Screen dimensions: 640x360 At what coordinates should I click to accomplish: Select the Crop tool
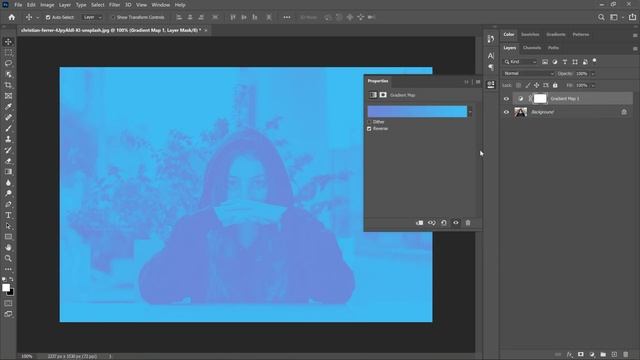(x=8, y=85)
